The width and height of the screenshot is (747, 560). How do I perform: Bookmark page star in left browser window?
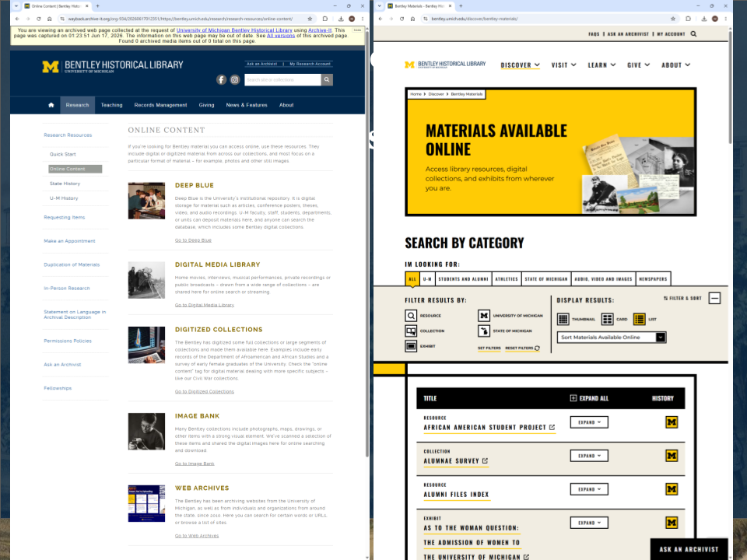pyautogui.click(x=310, y=19)
